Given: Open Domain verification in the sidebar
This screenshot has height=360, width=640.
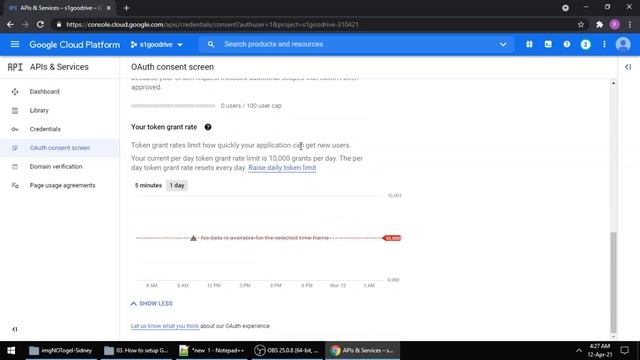Looking at the screenshot, I should pos(56,167).
